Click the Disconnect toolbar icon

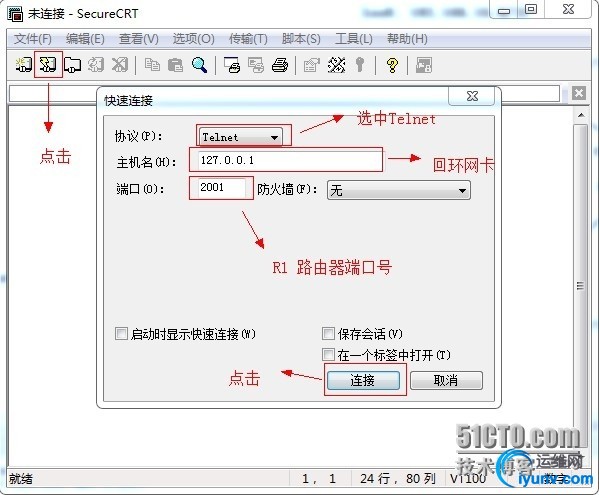click(120, 65)
